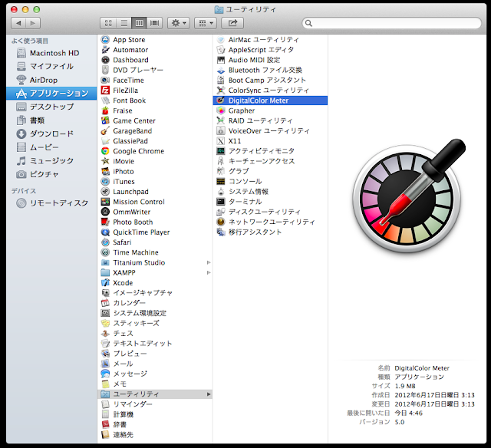Click the Safari compass icon
This screenshot has width=491, height=448.
[105, 242]
